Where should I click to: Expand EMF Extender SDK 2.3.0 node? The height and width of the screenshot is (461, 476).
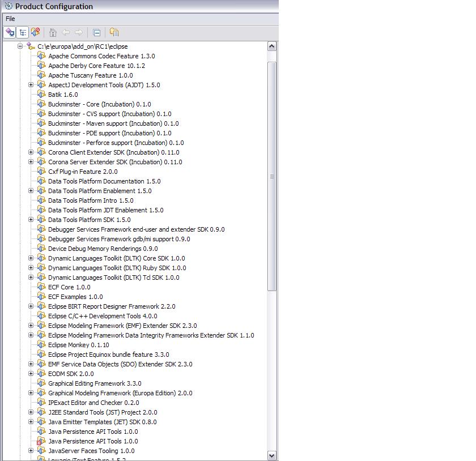[31, 326]
